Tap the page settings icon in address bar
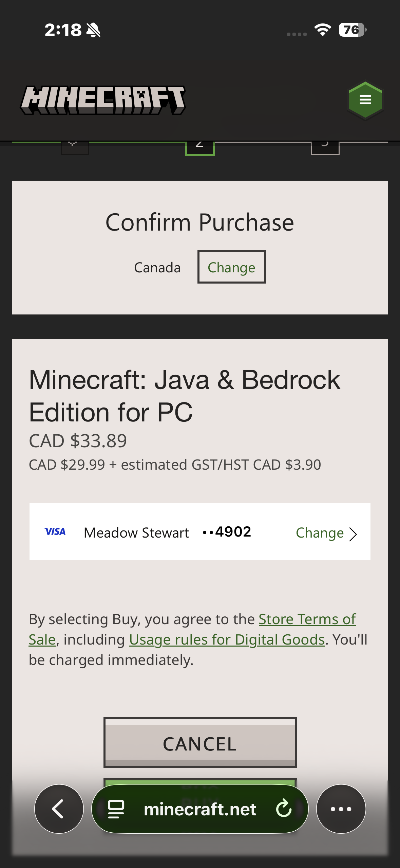Viewport: 400px width, 868px height. click(x=116, y=809)
